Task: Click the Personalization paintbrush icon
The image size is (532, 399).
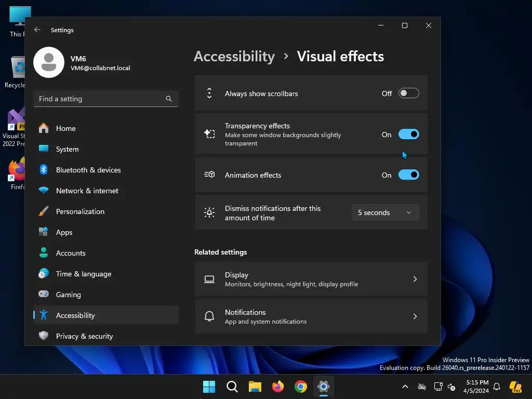Action: [x=44, y=211]
